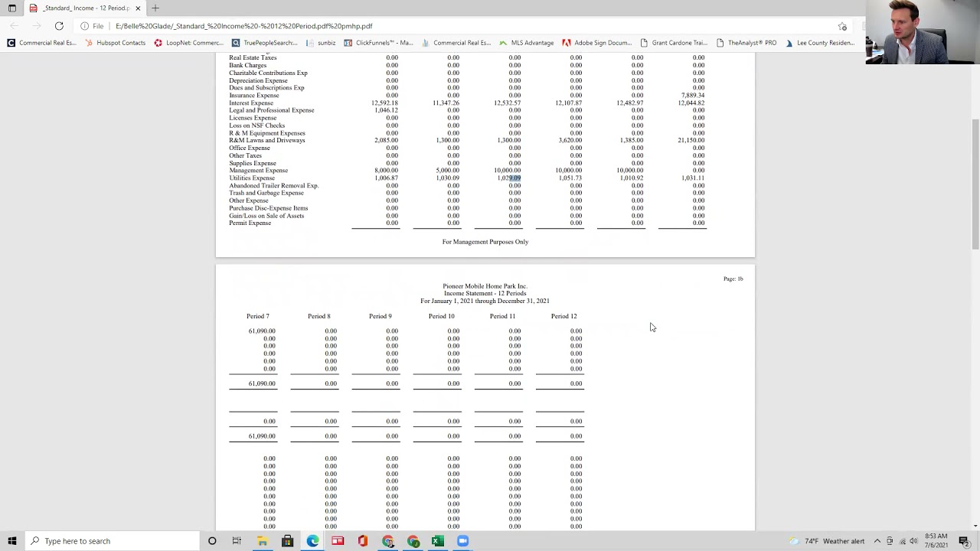Open Excel from taskbar
This screenshot has width=980, height=551.
pyautogui.click(x=437, y=541)
